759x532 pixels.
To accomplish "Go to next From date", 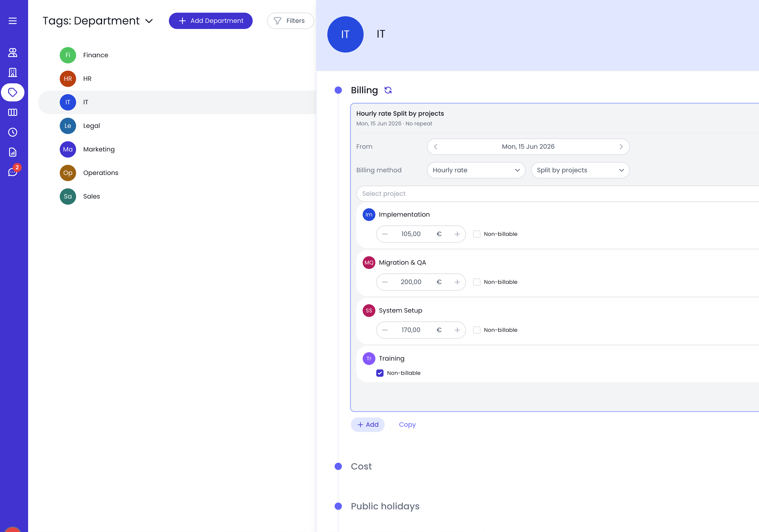I will click(x=621, y=147).
